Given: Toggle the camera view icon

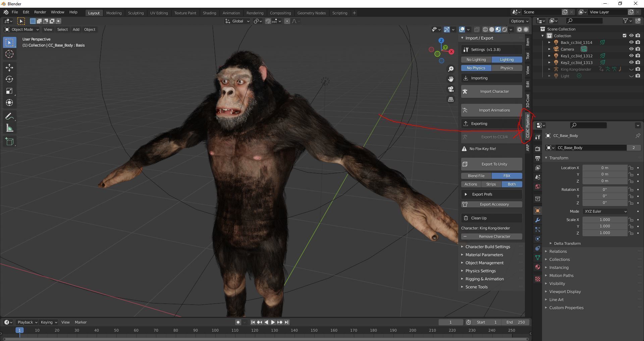Looking at the screenshot, I should pos(451,89).
